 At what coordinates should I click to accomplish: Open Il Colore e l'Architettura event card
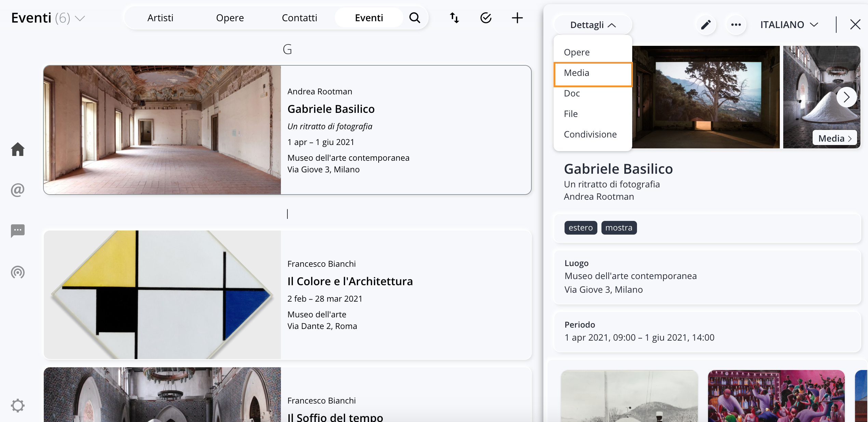pos(350,281)
